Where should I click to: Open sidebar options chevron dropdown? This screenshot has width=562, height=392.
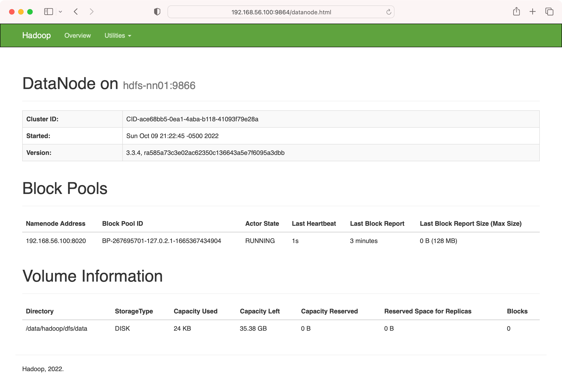[60, 12]
